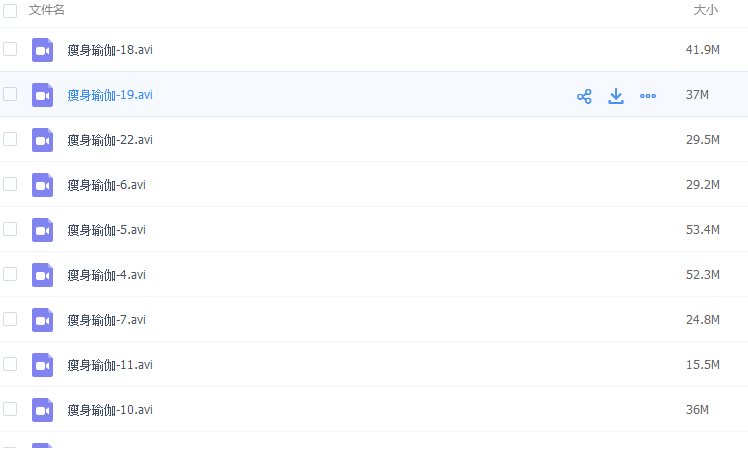Viewport: 748px width, 471px height.
Task: Click the 53.4M size value
Action: (x=703, y=230)
